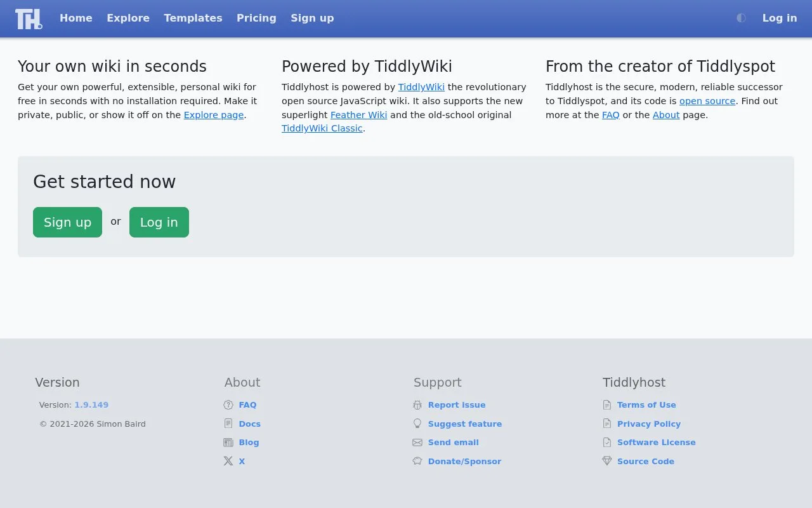Follow the Explore page link
812x508 pixels.
click(x=214, y=115)
